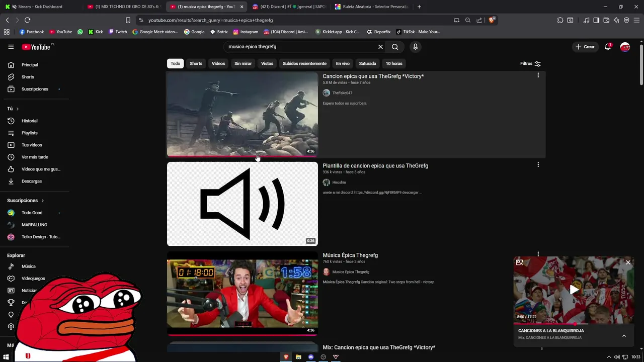Select the Videos filter chip
644x362 pixels.
[x=218, y=64]
